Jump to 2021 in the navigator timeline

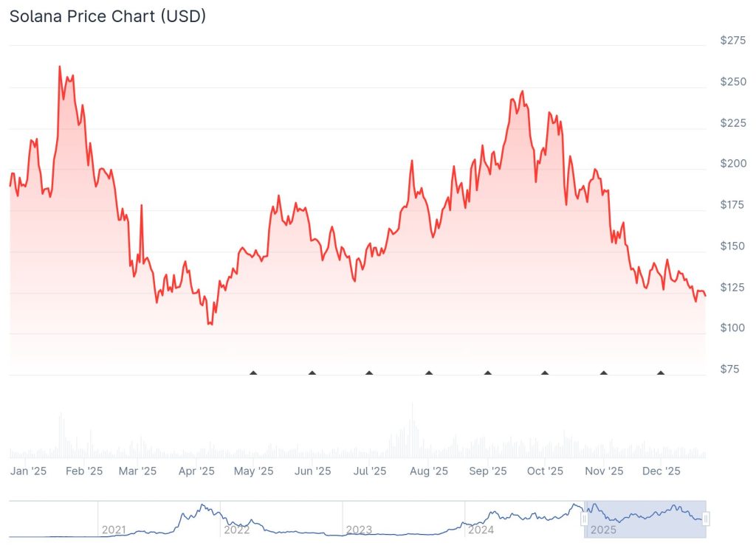pos(114,529)
